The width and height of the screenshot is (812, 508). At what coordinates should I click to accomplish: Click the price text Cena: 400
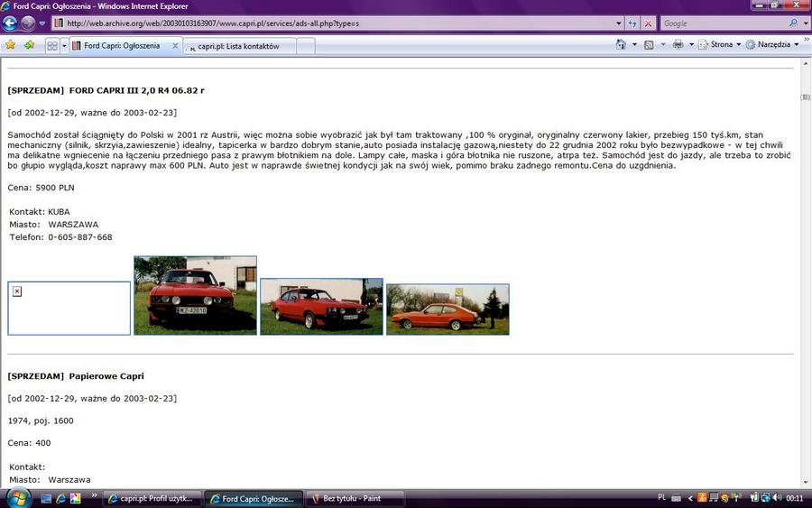click(x=29, y=443)
